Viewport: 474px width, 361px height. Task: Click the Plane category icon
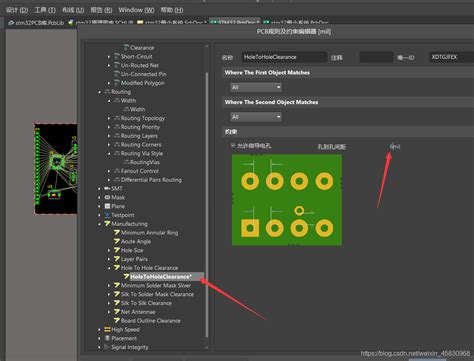coord(107,206)
